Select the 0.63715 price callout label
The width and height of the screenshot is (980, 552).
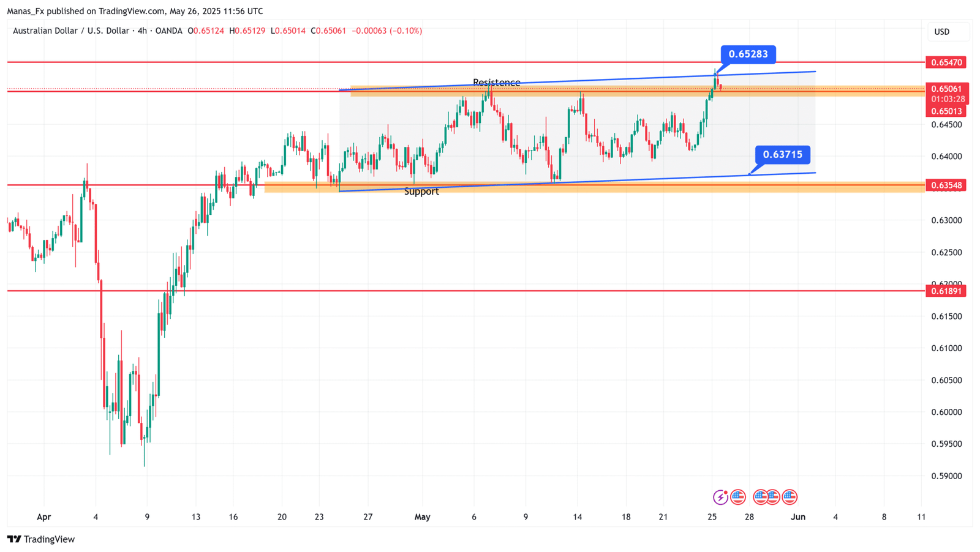coord(782,155)
